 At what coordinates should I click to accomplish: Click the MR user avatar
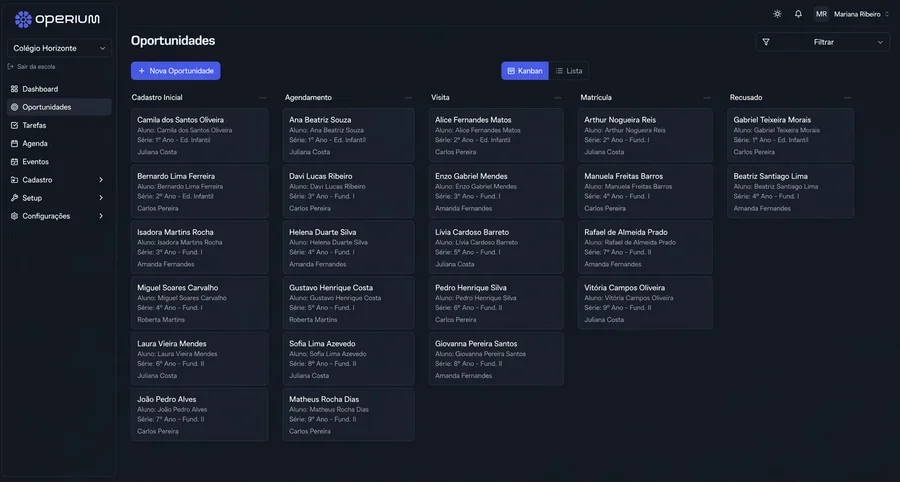tap(821, 14)
